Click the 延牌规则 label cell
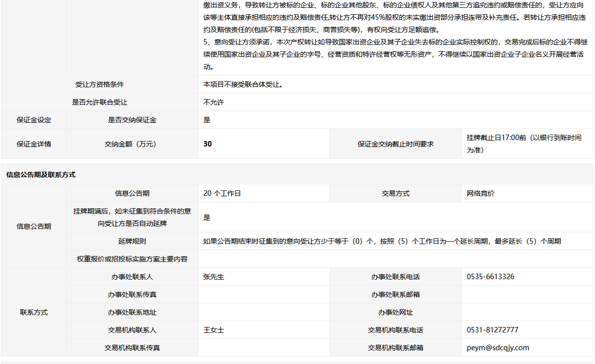 132,241
